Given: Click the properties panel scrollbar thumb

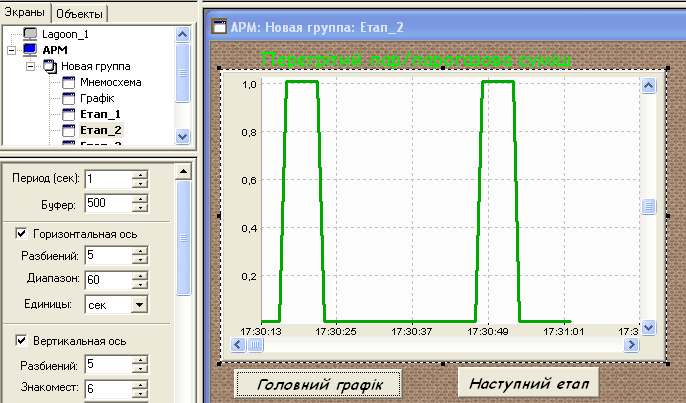Looking at the screenshot, I should [x=183, y=238].
